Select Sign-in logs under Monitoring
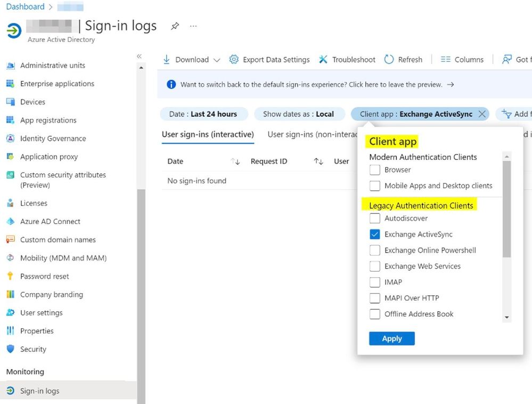Image resolution: width=532 pixels, height=404 pixels. pos(68,391)
